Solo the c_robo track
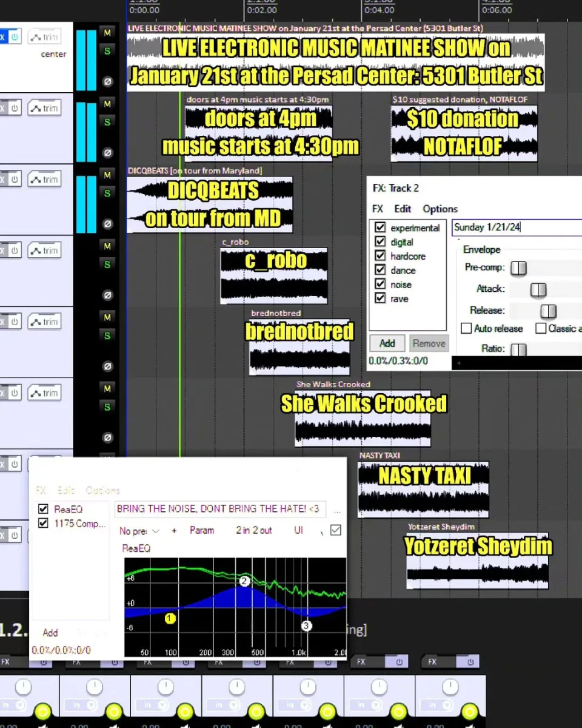The image size is (582, 728). pos(107,265)
